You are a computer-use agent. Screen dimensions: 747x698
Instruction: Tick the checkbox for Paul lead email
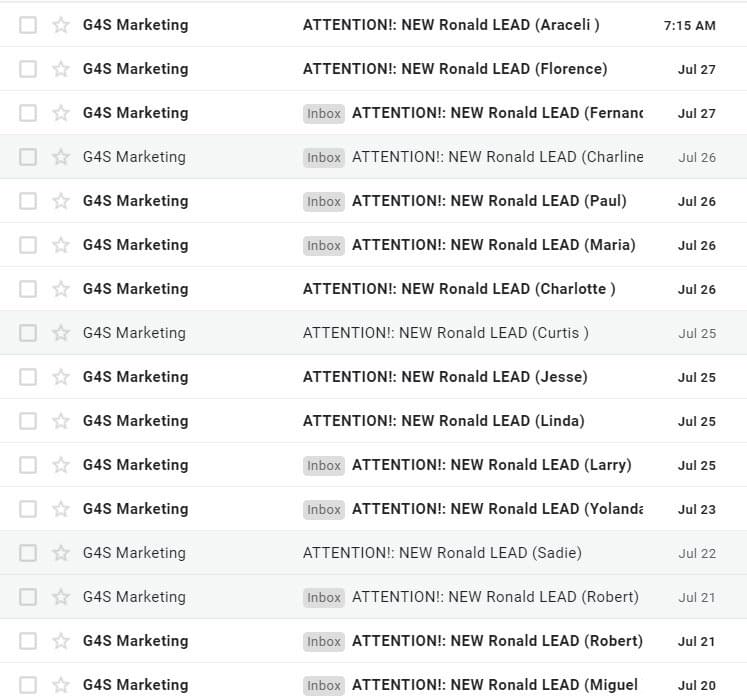(28, 201)
